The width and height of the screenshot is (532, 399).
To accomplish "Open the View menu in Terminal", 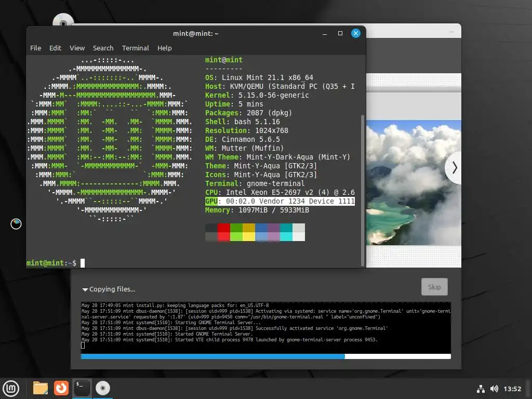I will [x=77, y=48].
